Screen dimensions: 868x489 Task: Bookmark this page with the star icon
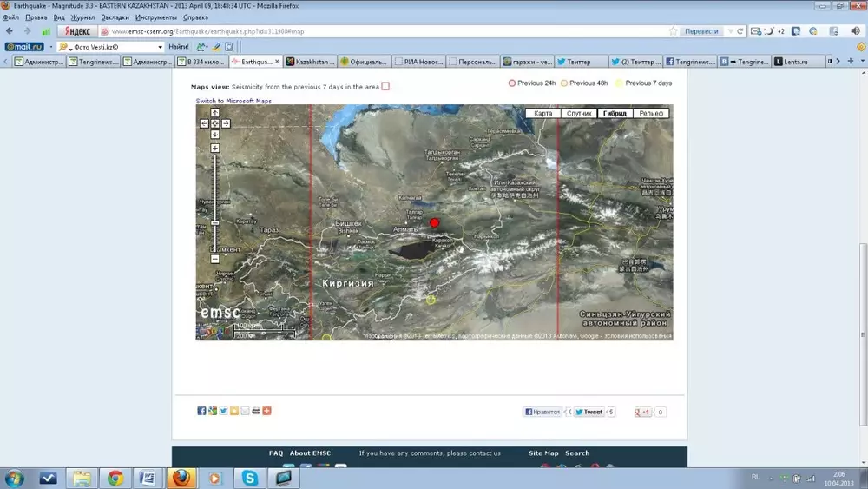673,31
